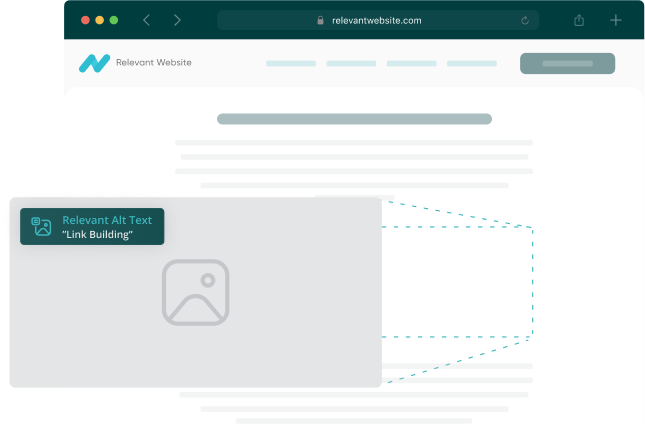Viewport: 645px width, 436px height.
Task: Minimize the window with the yellow button
Action: click(100, 20)
